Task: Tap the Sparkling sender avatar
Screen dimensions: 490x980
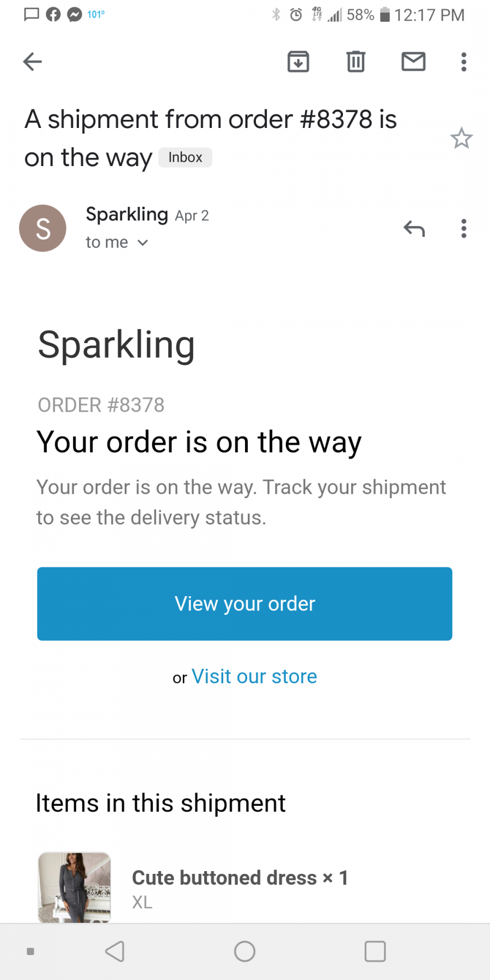Action: [42, 228]
